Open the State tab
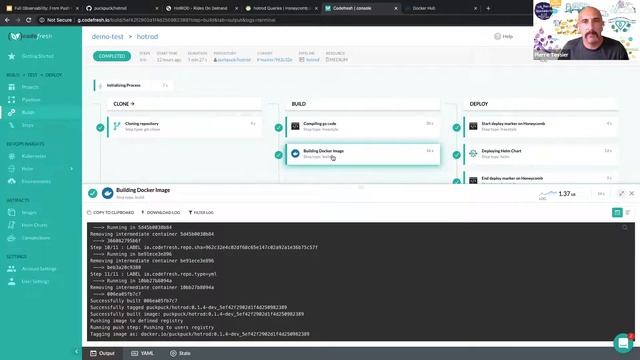The height and width of the screenshot is (360, 640). click(180, 353)
